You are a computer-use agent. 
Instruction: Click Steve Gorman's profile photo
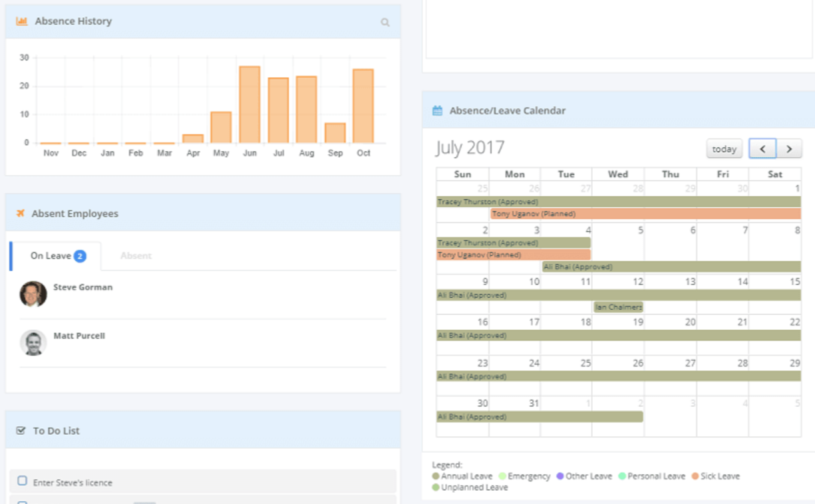[33, 294]
